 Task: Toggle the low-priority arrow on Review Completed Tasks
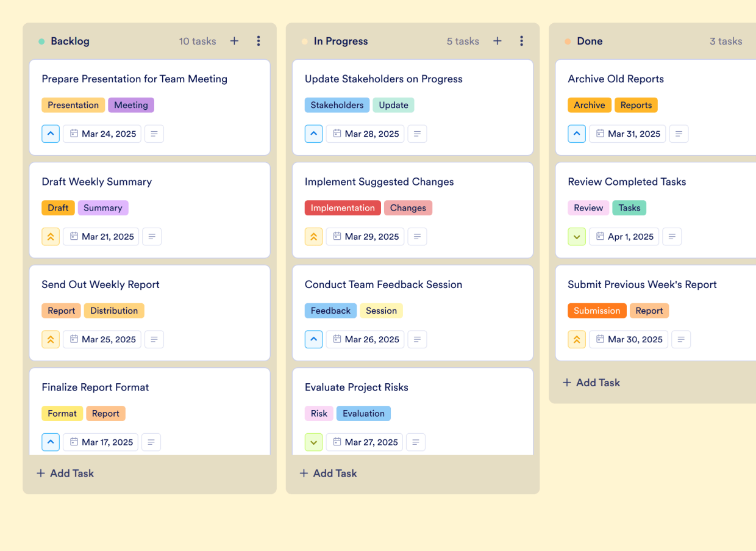577,236
